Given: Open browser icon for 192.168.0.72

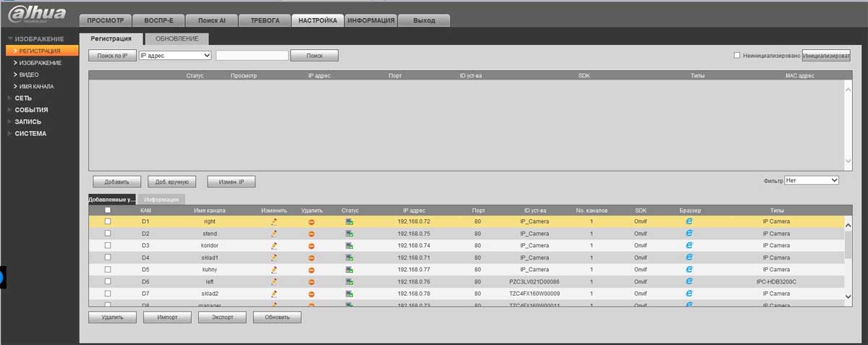Looking at the screenshot, I should click(689, 221).
